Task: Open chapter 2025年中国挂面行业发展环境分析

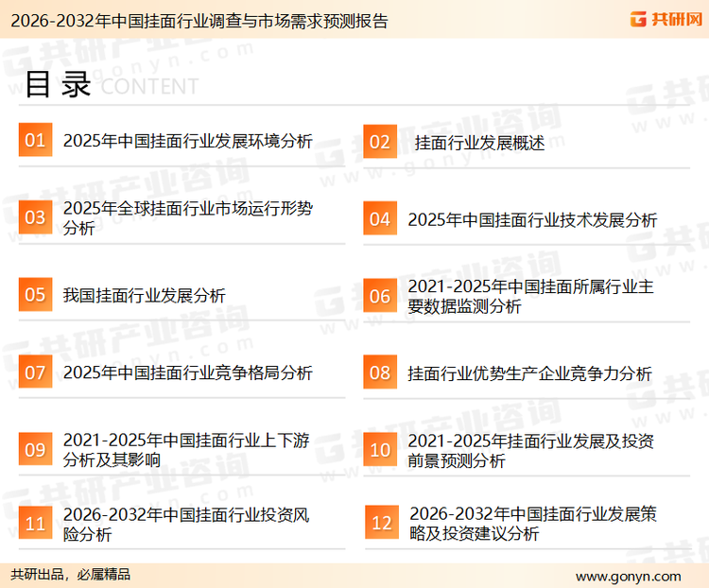Action: click(188, 141)
